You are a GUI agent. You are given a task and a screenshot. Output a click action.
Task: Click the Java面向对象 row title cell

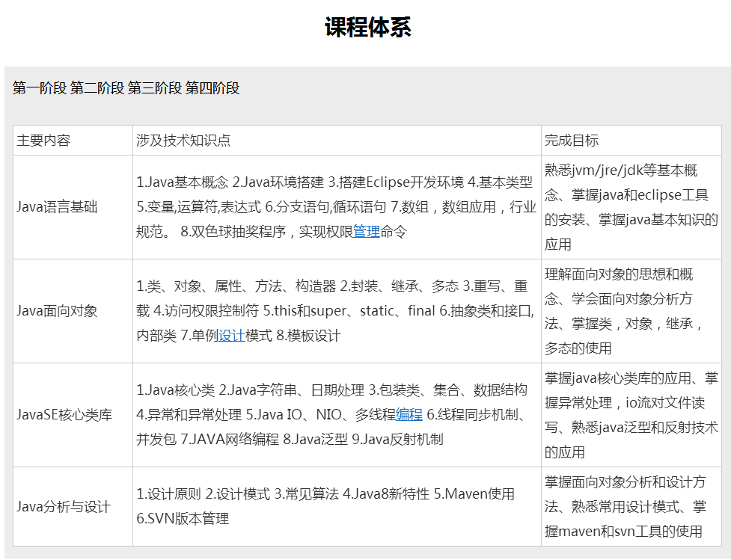(x=57, y=311)
